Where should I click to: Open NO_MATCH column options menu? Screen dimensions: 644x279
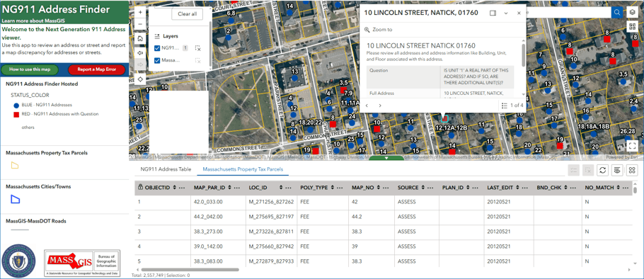[x=625, y=188]
